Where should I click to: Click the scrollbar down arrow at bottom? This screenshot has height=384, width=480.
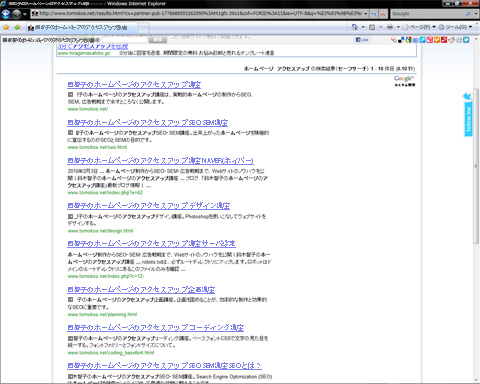tap(476, 380)
